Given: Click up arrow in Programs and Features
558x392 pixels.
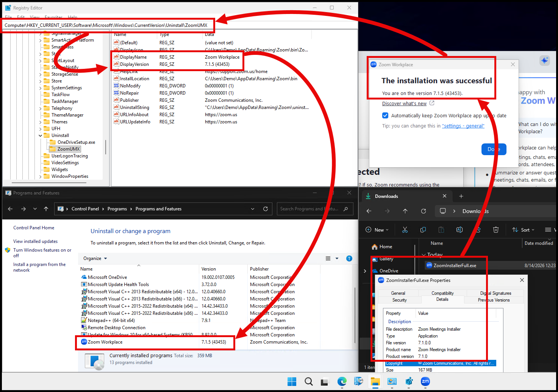Looking at the screenshot, I should point(46,209).
